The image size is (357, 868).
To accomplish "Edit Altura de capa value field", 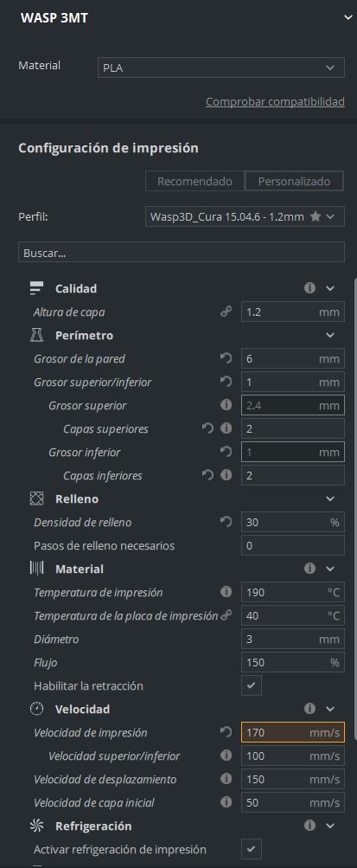I will (293, 312).
